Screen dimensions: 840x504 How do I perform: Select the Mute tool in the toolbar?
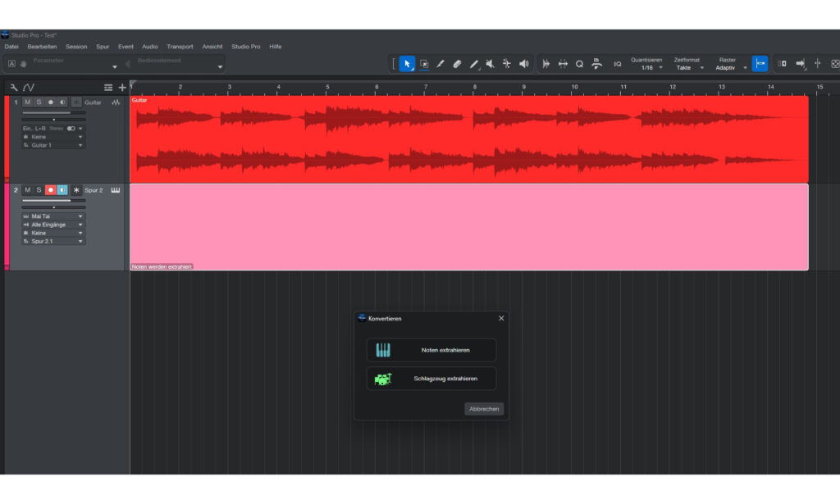coord(490,64)
